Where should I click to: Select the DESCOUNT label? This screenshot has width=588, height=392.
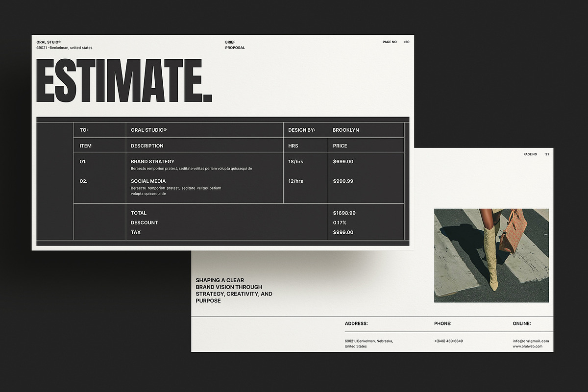[x=144, y=223]
